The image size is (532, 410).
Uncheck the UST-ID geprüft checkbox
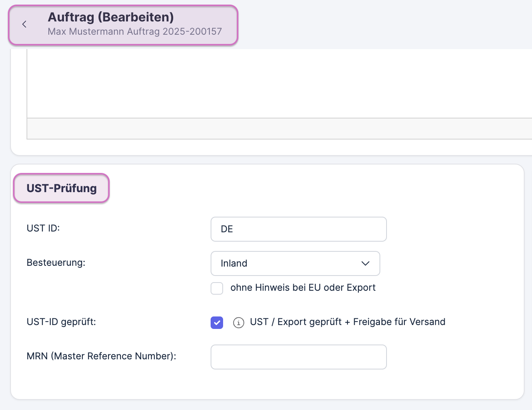(217, 323)
